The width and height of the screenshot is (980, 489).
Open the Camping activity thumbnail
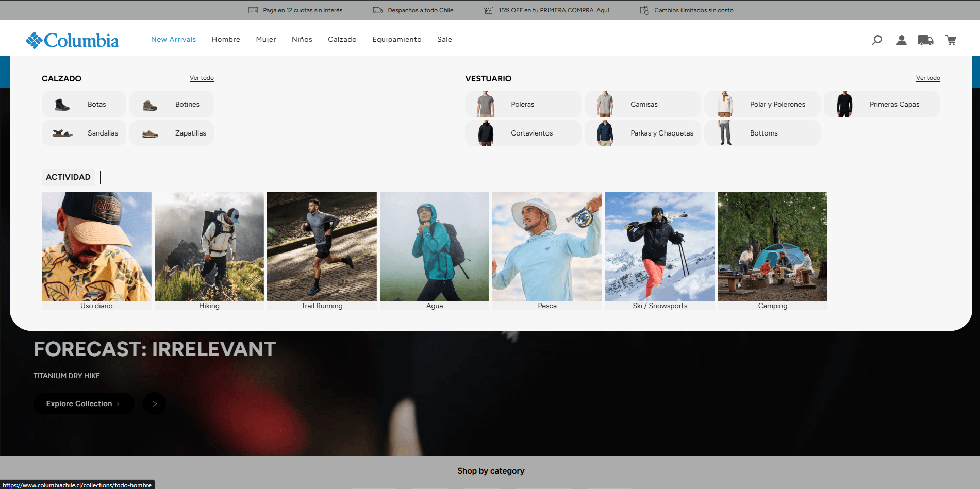point(773,247)
